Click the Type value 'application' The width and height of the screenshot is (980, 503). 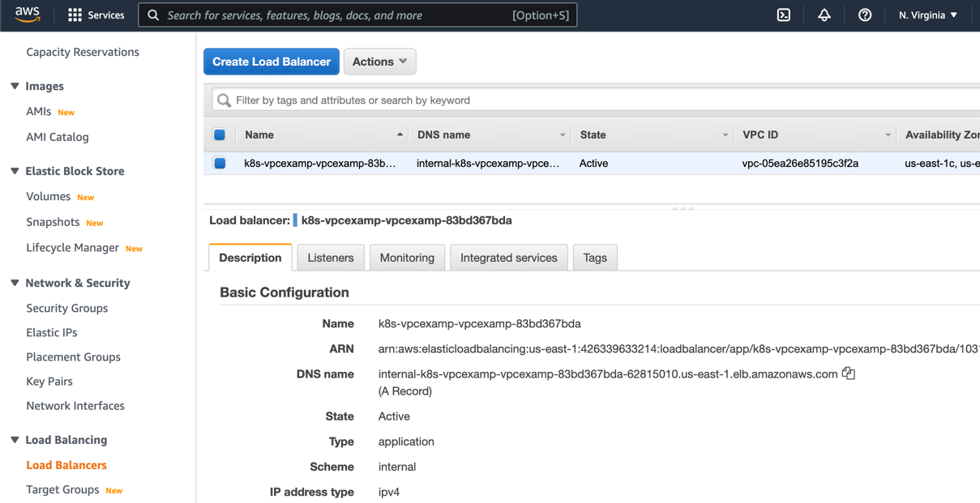click(406, 441)
